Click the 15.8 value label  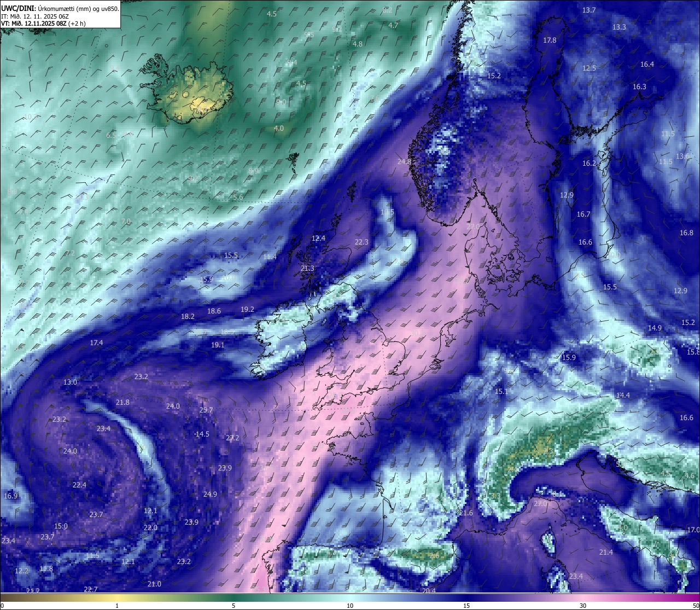[693, 352]
